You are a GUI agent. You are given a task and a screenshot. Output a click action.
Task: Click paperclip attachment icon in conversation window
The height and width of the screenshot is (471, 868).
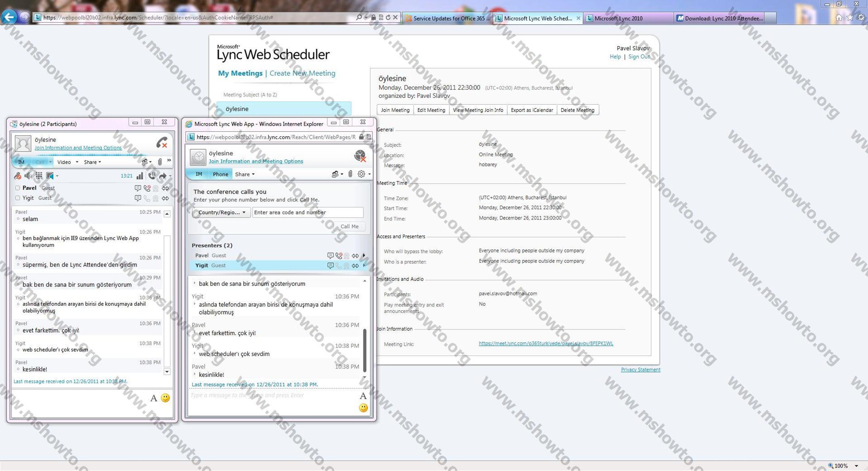pos(160,162)
